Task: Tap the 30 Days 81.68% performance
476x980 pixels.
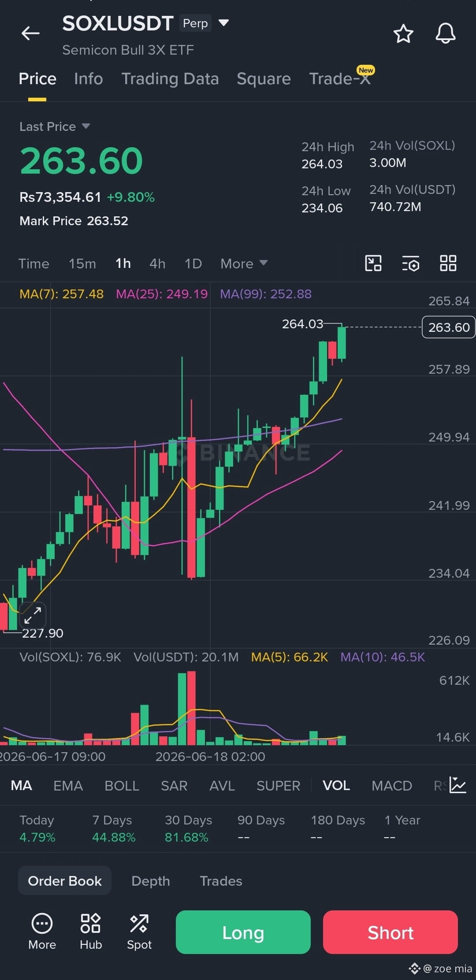Action: 188,828
